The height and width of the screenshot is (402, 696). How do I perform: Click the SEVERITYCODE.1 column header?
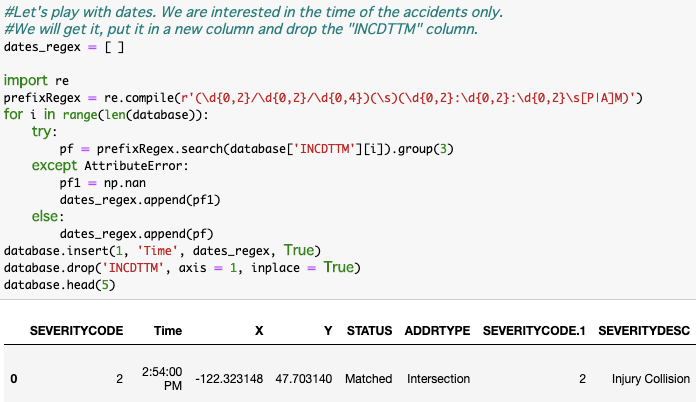(534, 331)
